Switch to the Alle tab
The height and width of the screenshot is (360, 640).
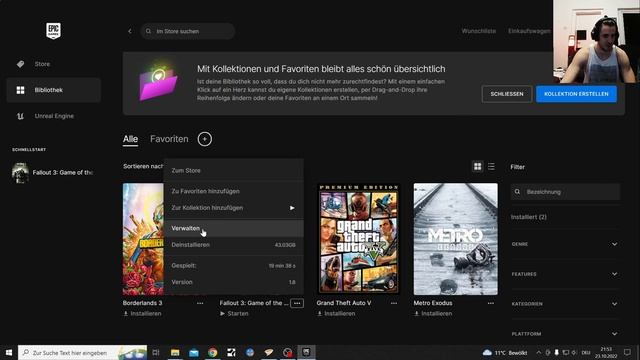(x=130, y=139)
